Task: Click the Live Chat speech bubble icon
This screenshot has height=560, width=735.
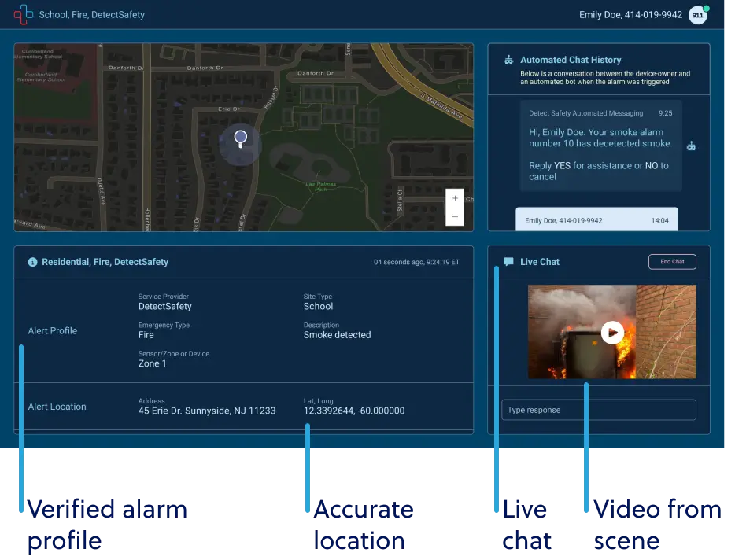Action: [x=508, y=262]
